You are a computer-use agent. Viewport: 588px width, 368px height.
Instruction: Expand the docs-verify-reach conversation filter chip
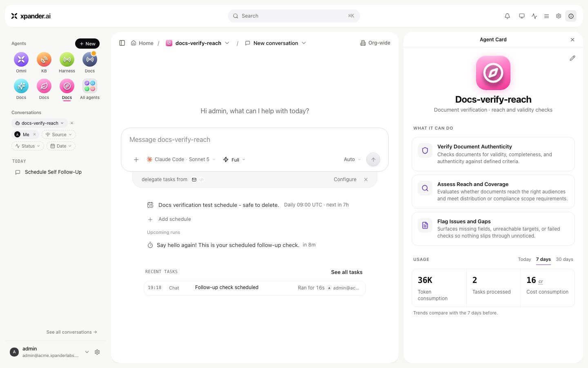[x=40, y=123]
